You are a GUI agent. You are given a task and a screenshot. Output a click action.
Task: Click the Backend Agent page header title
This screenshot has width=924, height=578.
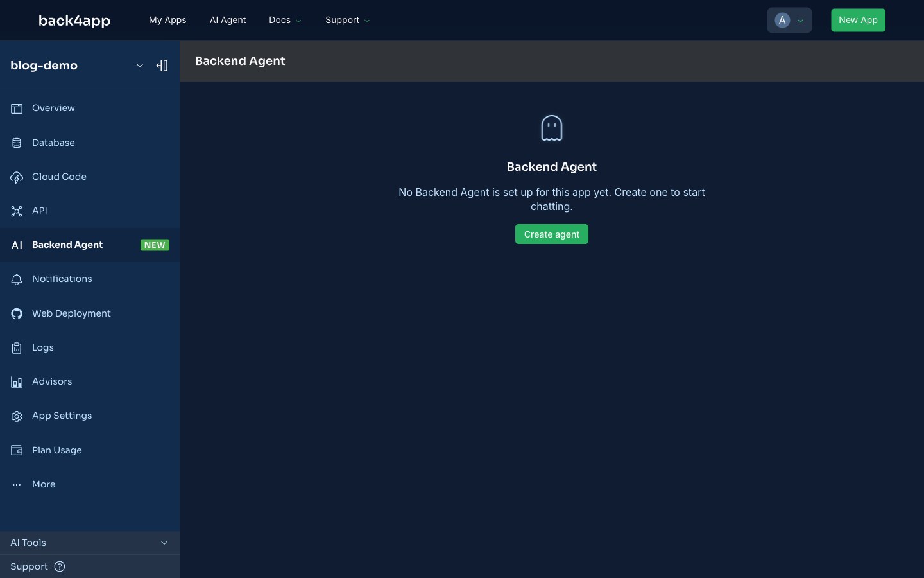[240, 61]
